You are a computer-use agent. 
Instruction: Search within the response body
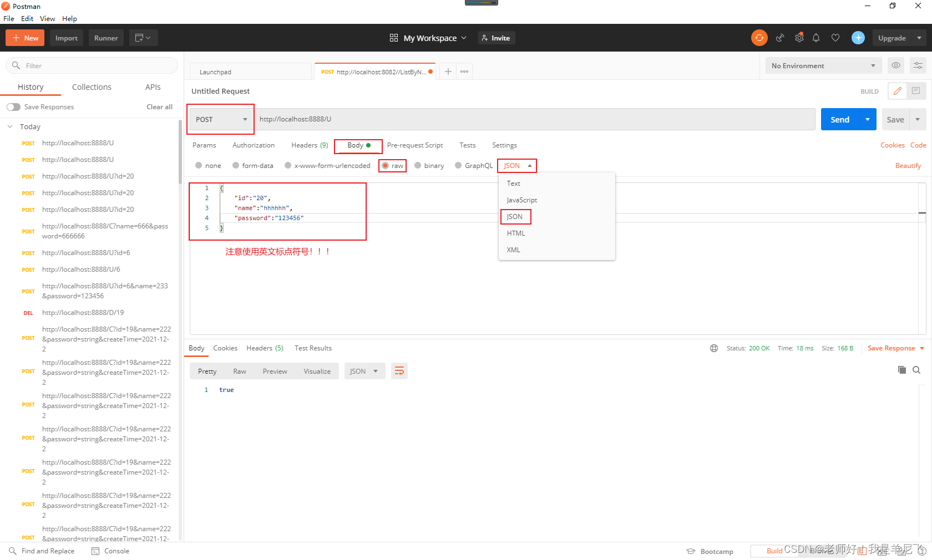(x=916, y=370)
